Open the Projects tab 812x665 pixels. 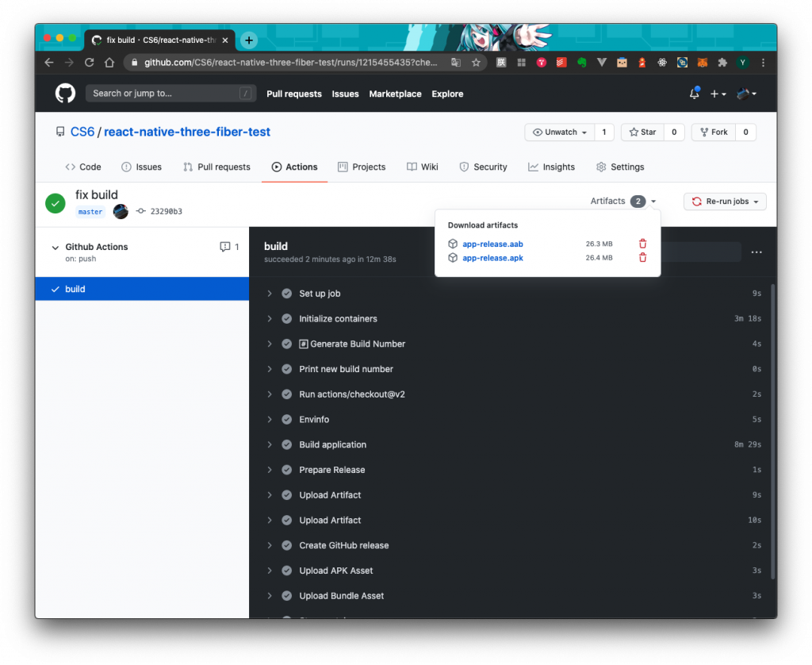pyautogui.click(x=362, y=167)
